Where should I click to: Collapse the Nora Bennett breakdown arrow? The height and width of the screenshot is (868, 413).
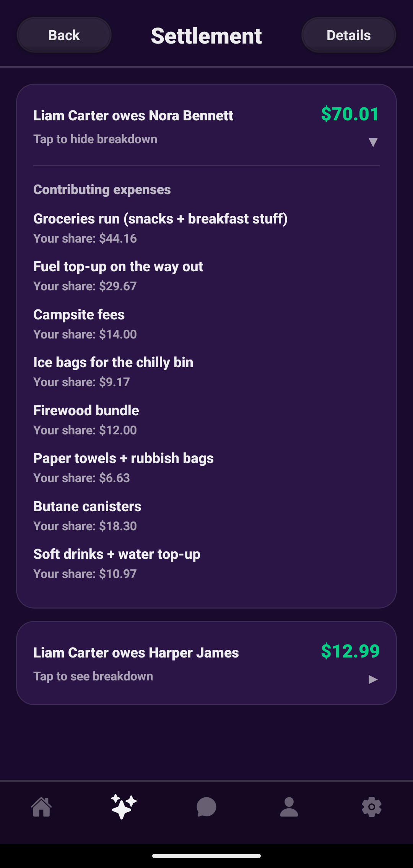373,143
